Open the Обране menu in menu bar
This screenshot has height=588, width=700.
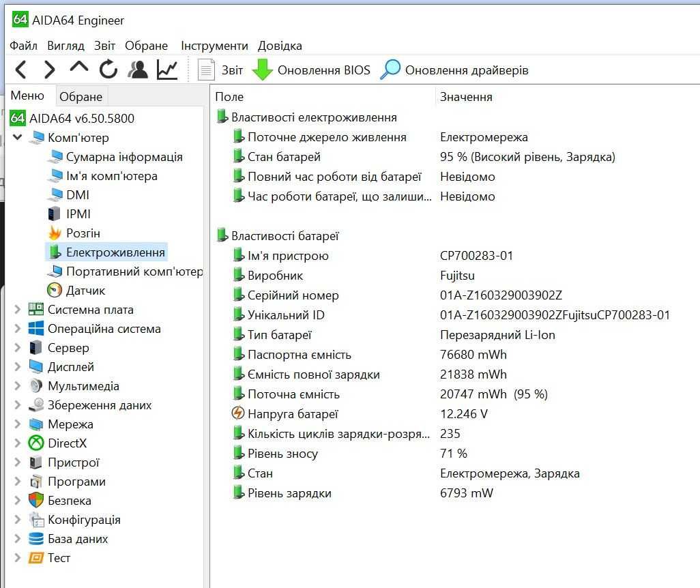(146, 46)
